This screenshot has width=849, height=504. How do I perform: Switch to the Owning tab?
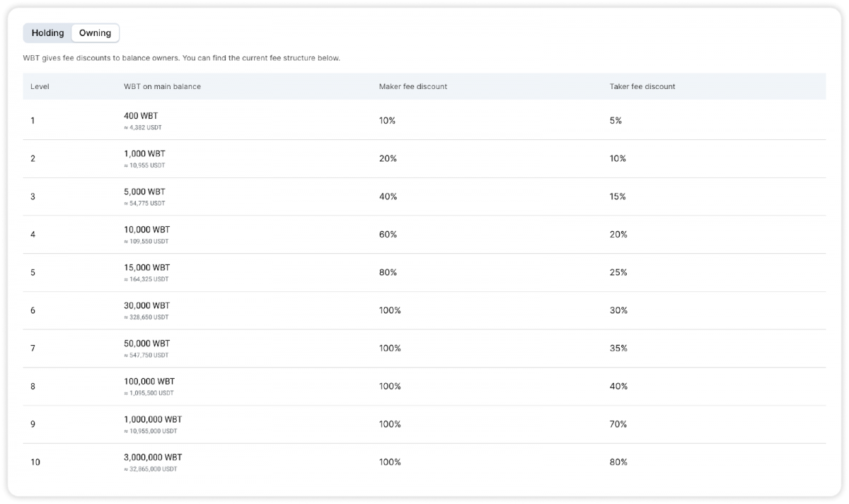pos(95,33)
